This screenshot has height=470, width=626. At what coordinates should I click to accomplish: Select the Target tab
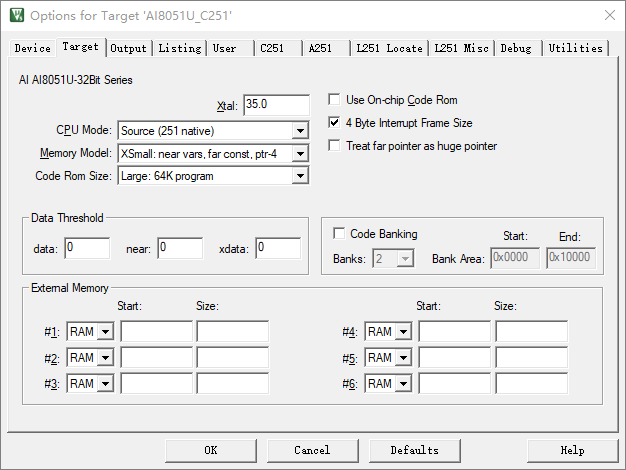click(81, 47)
